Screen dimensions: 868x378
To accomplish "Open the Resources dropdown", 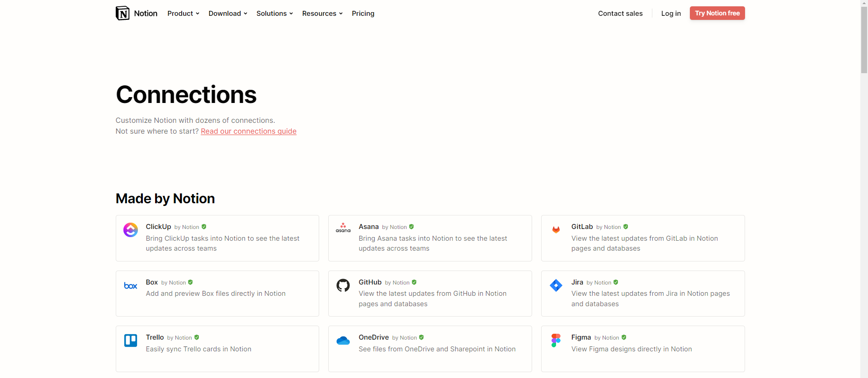I will coord(322,14).
